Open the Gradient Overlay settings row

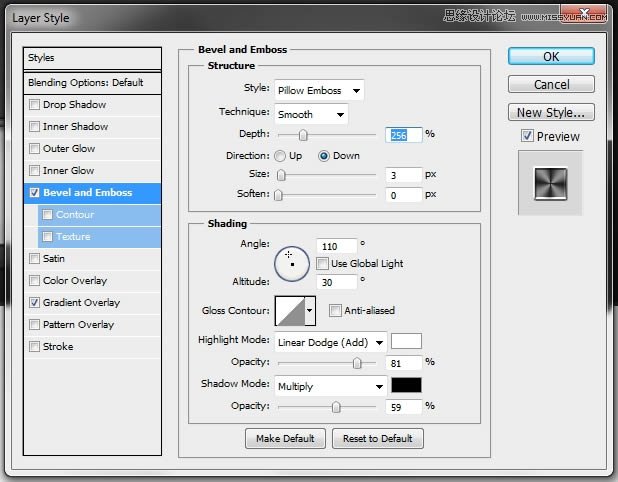92,303
